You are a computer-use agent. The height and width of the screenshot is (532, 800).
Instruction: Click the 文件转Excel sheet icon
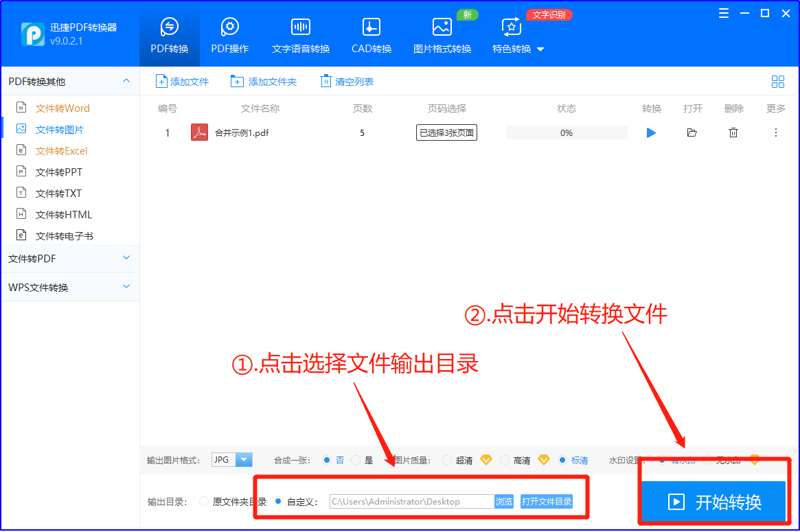21,150
